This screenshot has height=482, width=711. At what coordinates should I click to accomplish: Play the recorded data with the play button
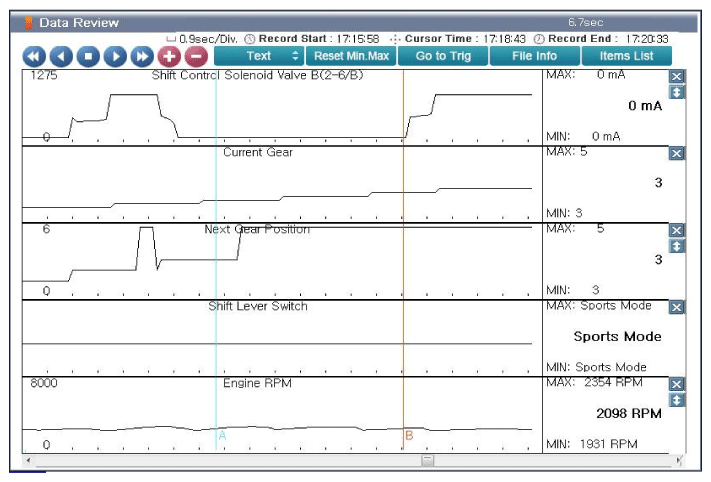click(115, 57)
